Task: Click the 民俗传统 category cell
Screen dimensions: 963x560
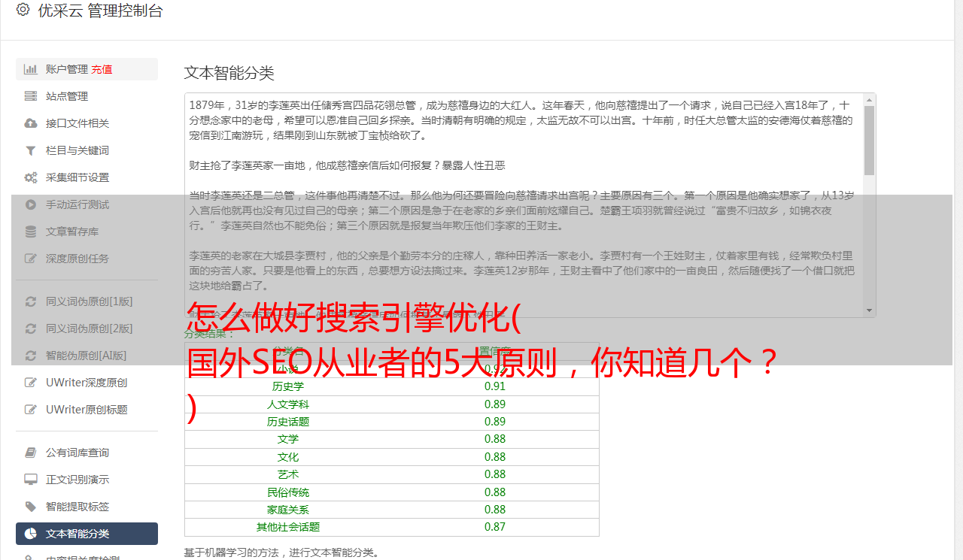Action: [288, 492]
